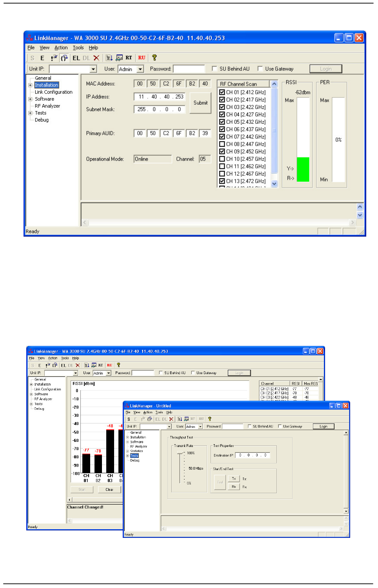The width and height of the screenshot is (378, 588).
Task: Expand the Software tree node in the Installation window
Action: [x=30, y=99]
